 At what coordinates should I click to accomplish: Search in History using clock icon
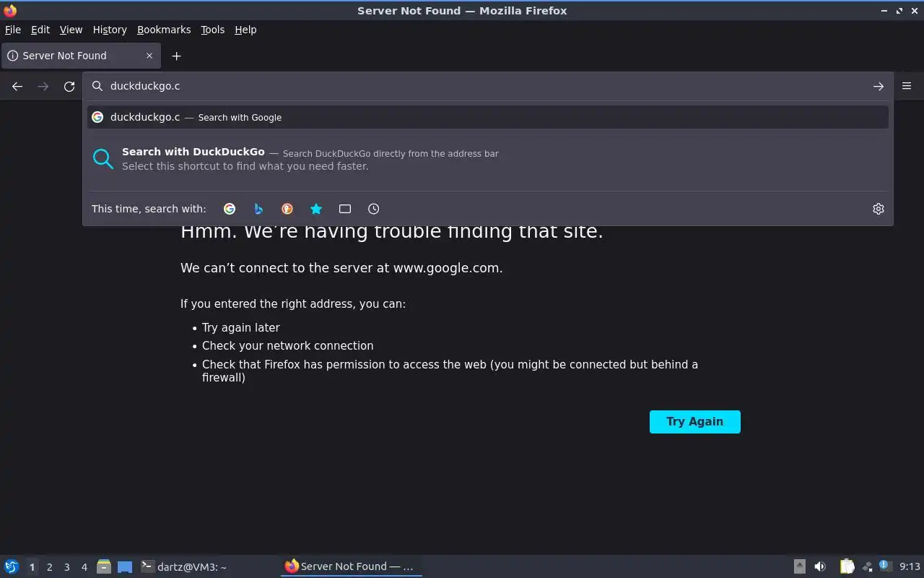click(x=373, y=209)
